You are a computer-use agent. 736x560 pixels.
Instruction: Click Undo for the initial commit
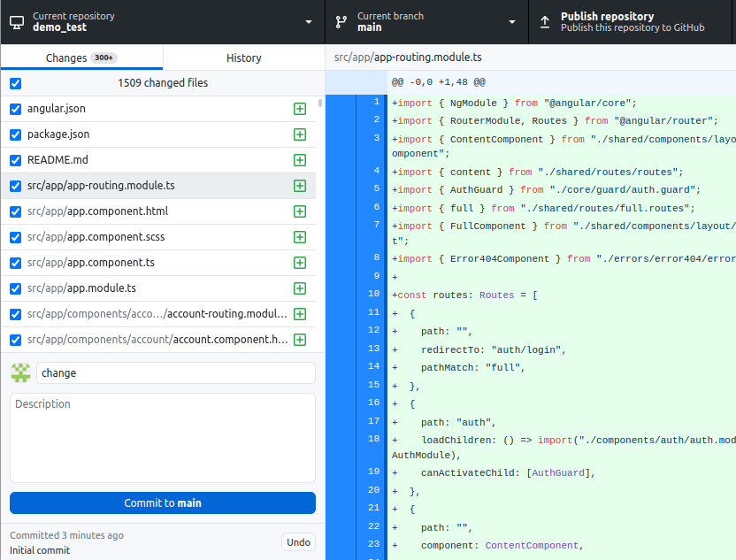(x=298, y=542)
